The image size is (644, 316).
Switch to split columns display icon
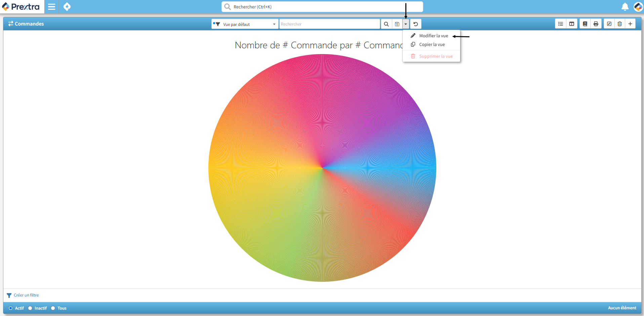click(572, 24)
